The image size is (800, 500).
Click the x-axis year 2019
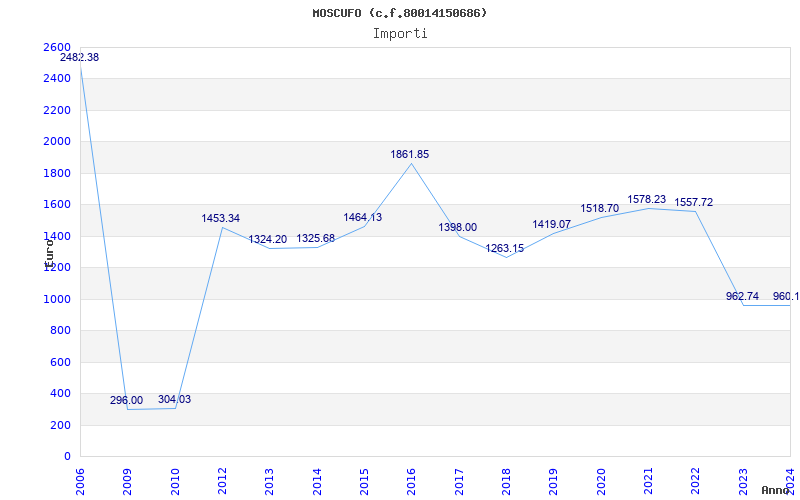(554, 482)
